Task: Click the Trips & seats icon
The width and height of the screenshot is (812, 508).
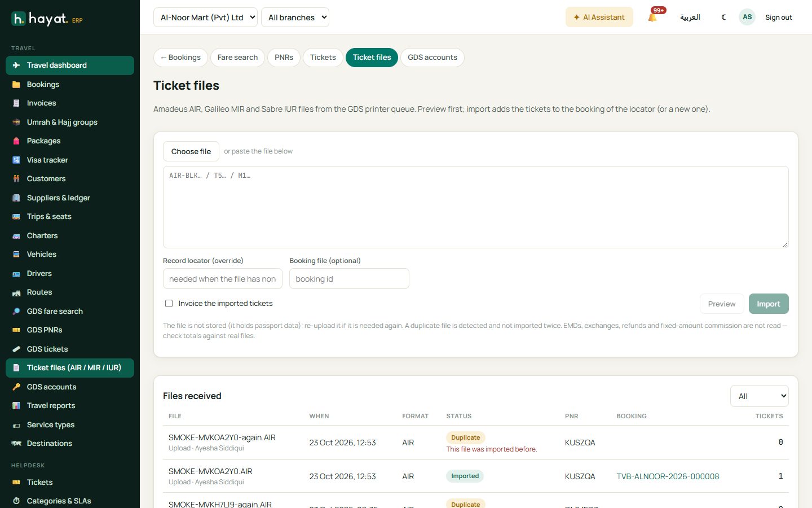Action: (x=16, y=217)
